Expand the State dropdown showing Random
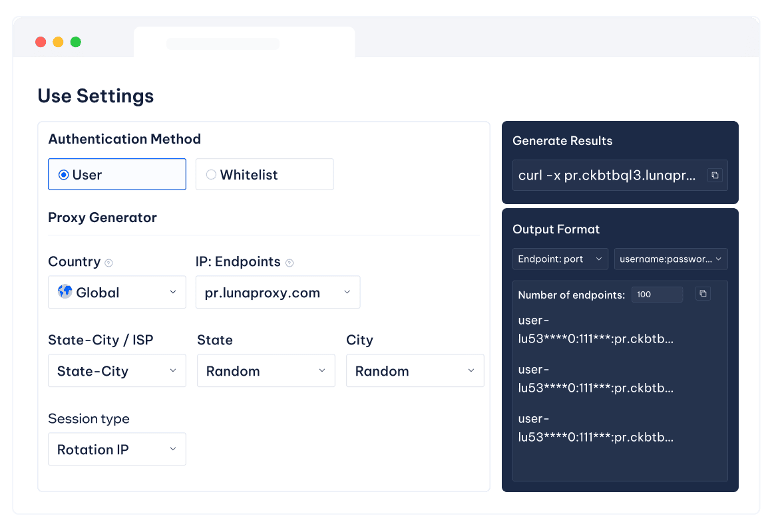 click(266, 370)
